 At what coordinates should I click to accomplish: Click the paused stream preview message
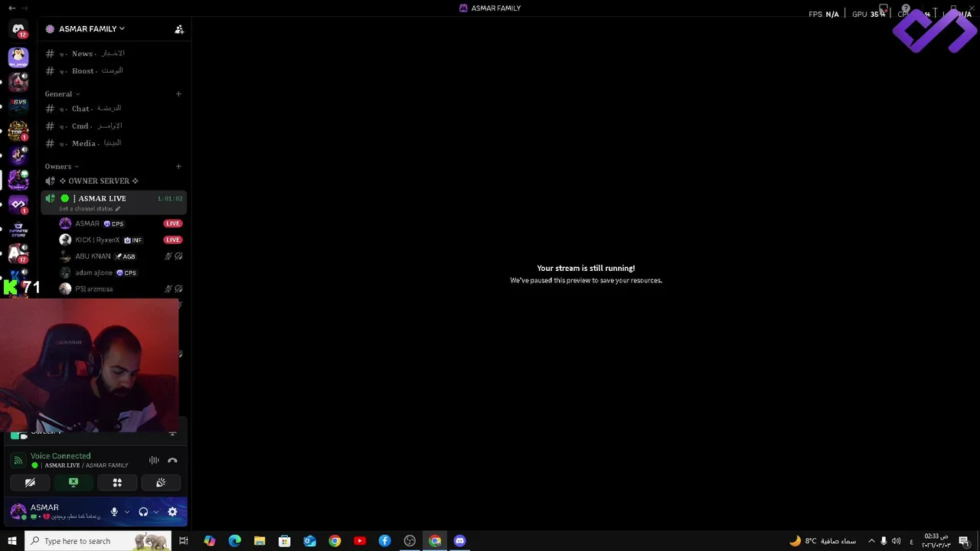click(586, 274)
